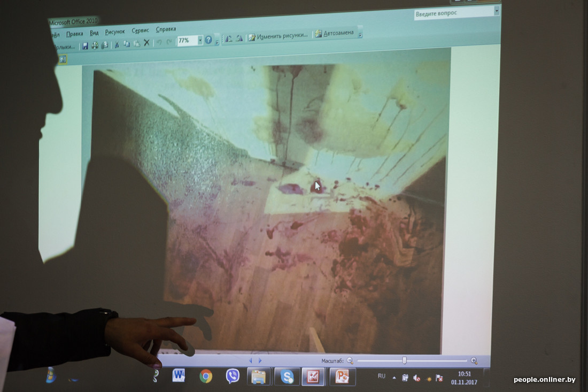588x392 pixels.
Task: Open the Правка menu
Action: 74,34
